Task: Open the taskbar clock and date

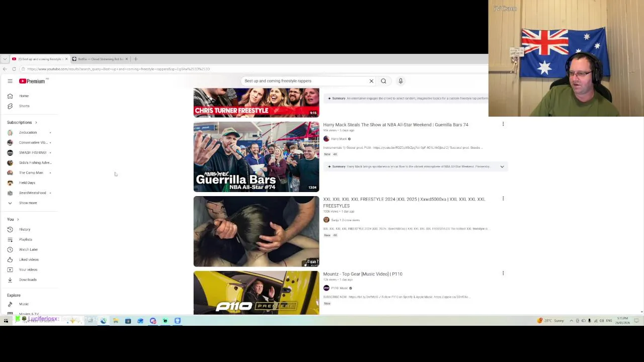Action: click(x=622, y=320)
